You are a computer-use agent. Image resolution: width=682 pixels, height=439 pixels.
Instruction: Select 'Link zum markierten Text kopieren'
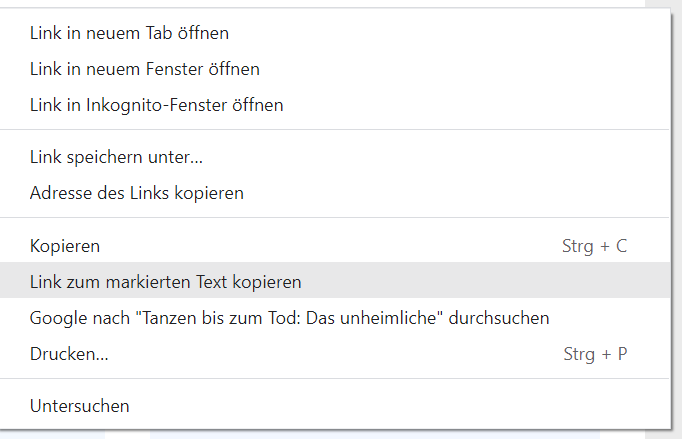click(x=166, y=282)
